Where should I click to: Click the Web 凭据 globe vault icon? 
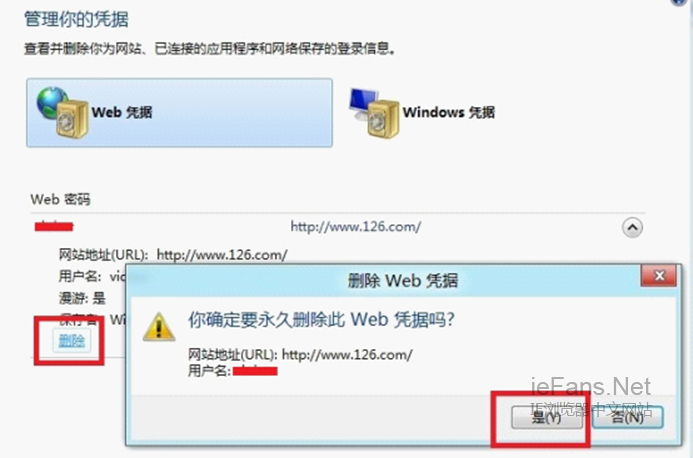click(x=62, y=112)
